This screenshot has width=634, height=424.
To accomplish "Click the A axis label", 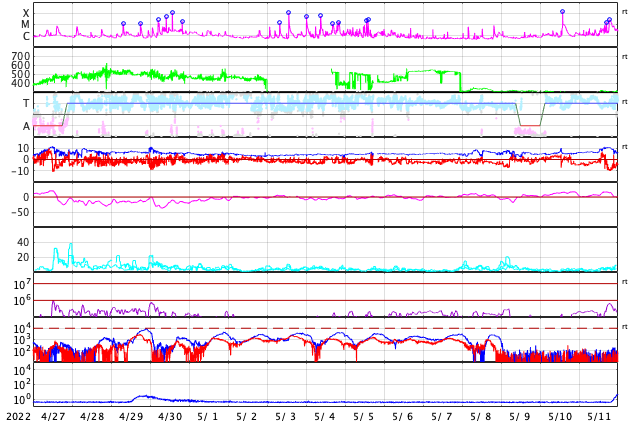I will point(26,127).
